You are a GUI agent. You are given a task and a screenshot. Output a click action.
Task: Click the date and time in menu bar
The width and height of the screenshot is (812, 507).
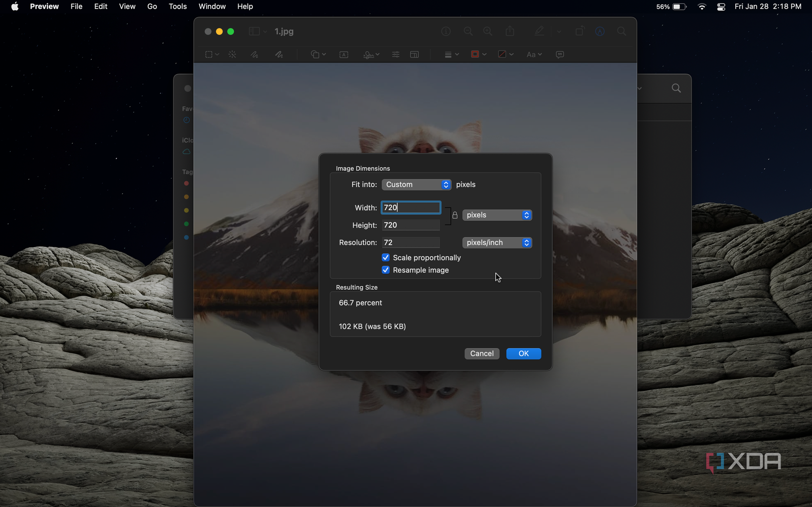coord(768,6)
